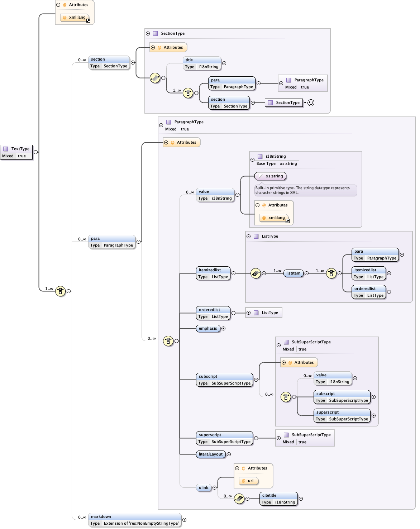
Task: Click the choice compositor icon next to TextType
Action: click(60, 291)
